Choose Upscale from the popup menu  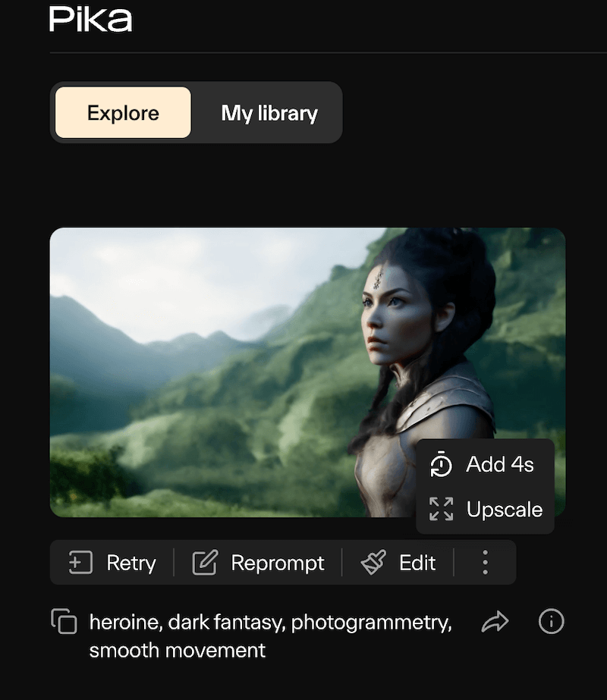(504, 509)
